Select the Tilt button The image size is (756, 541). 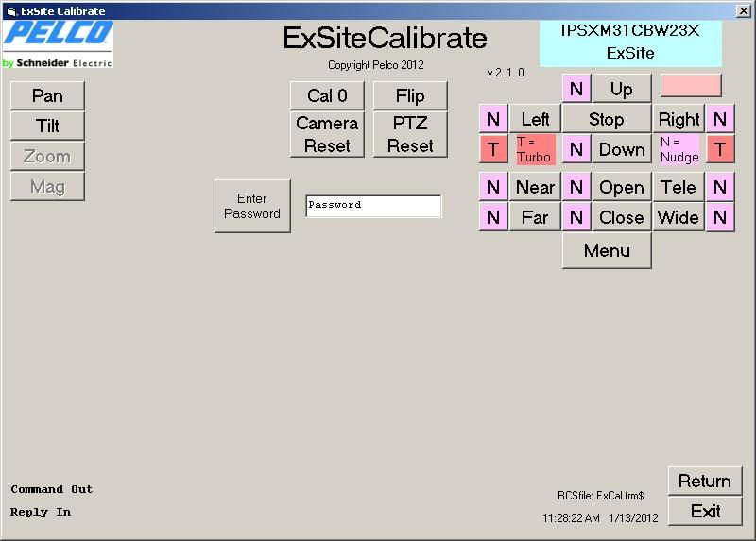(47, 126)
